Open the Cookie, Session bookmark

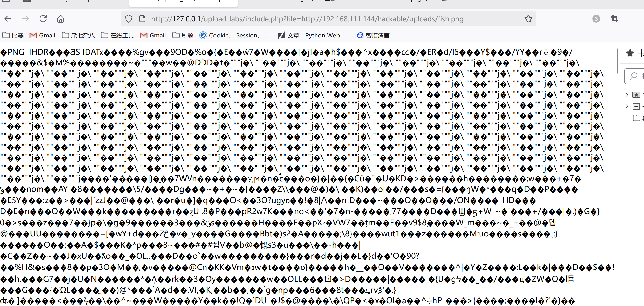pos(235,36)
